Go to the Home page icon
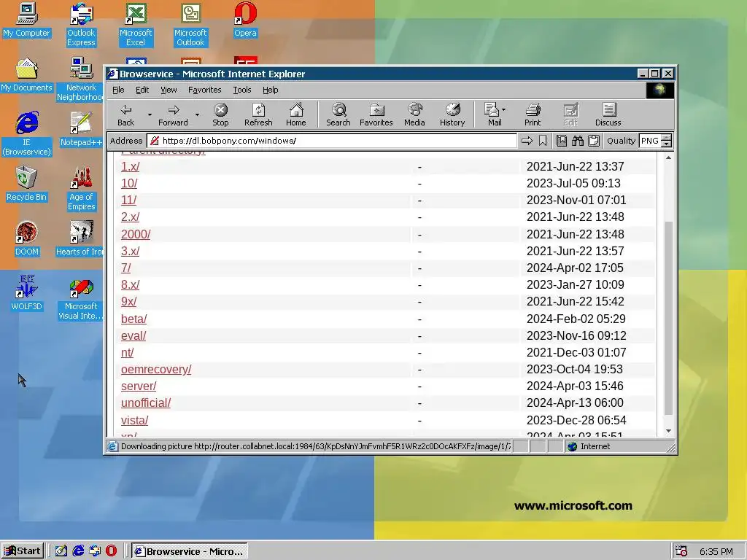 point(296,114)
